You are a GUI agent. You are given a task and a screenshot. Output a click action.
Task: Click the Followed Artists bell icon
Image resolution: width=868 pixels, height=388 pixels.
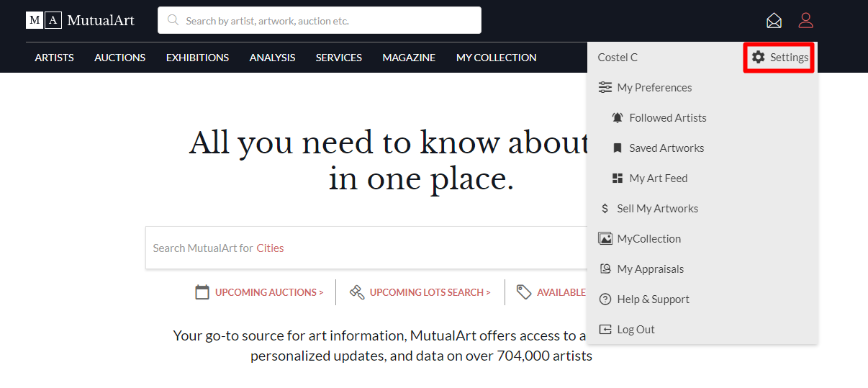point(617,118)
